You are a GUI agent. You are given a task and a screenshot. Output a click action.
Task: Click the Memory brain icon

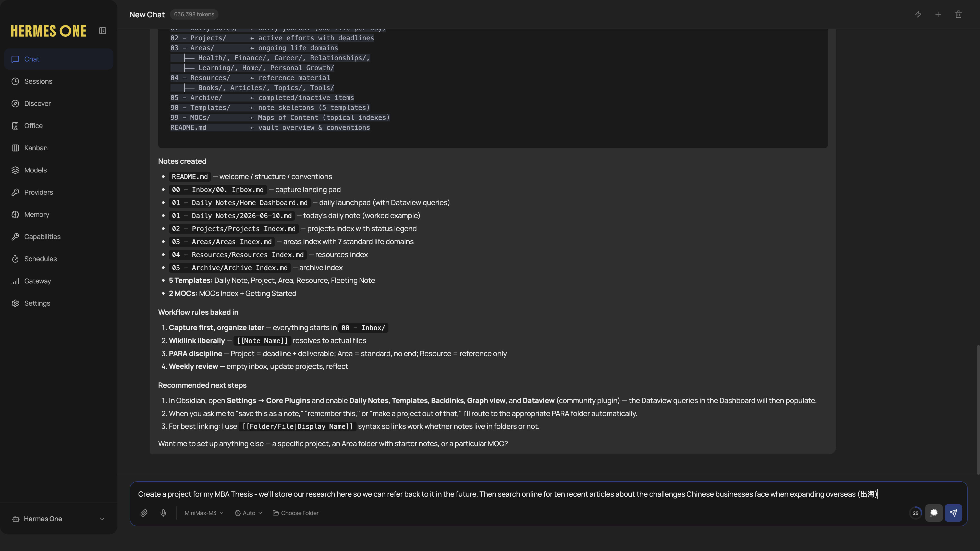15,215
